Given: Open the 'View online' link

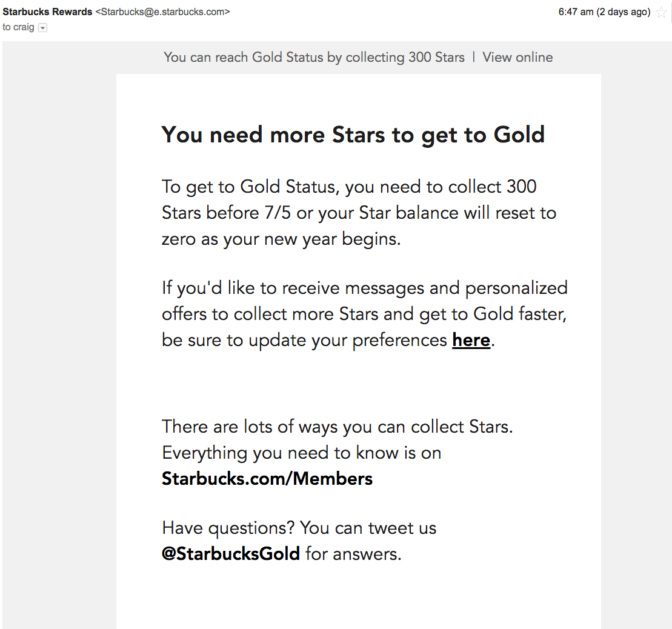Looking at the screenshot, I should [x=517, y=56].
